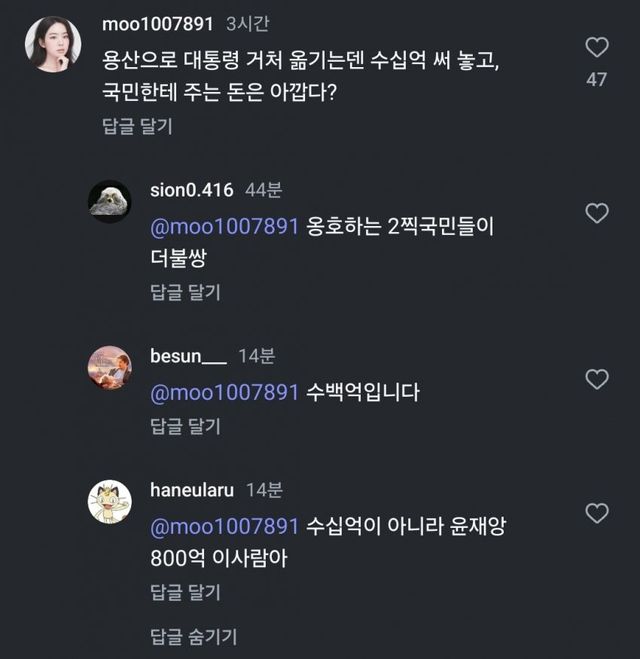Screen dimensions: 640x659
Task: Reply to sion0.416's comment
Action: coord(185,292)
